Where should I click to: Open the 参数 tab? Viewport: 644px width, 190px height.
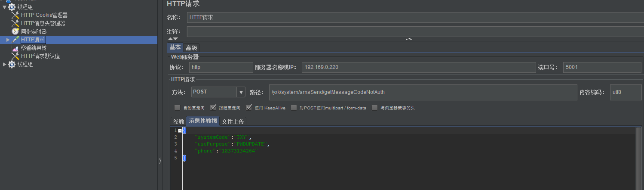click(178, 121)
